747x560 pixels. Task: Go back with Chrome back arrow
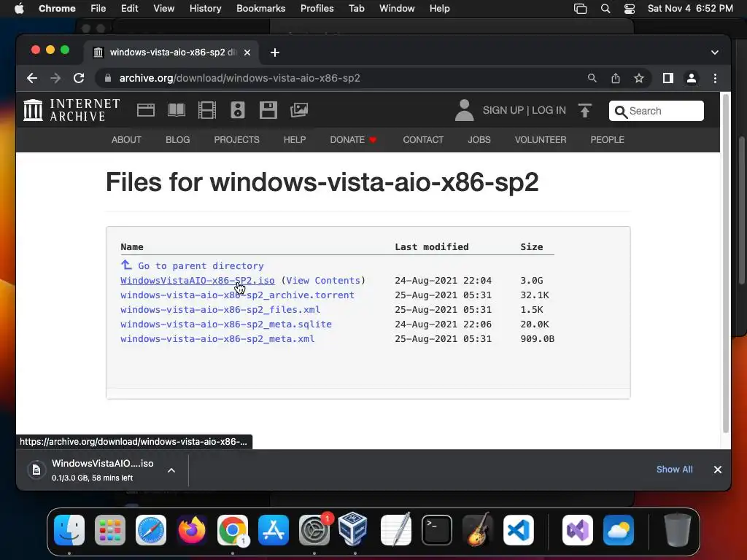(x=32, y=78)
